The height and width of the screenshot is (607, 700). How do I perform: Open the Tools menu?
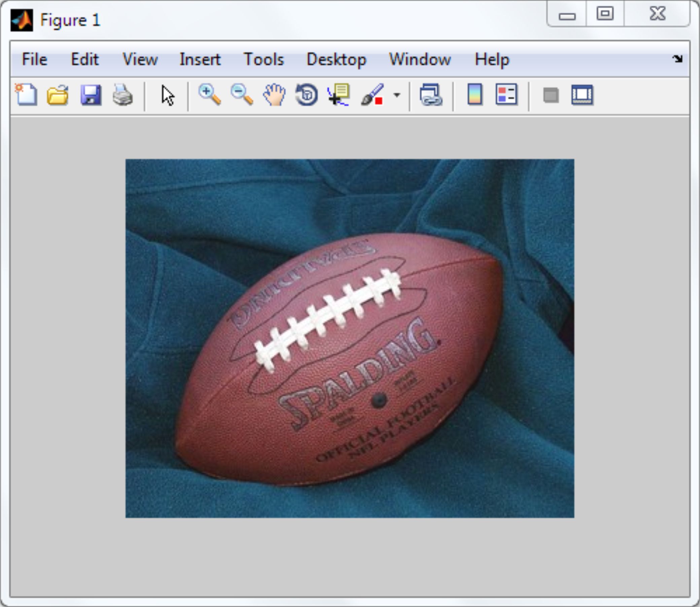pos(264,60)
